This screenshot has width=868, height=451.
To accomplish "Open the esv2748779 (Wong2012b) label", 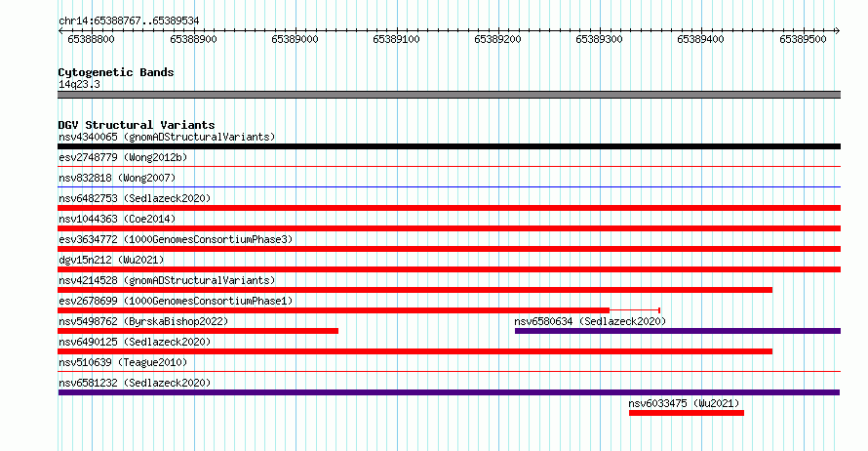I will coord(123,157).
